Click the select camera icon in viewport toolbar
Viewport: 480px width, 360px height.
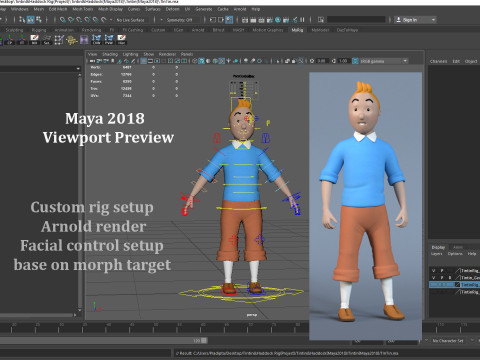point(92,61)
